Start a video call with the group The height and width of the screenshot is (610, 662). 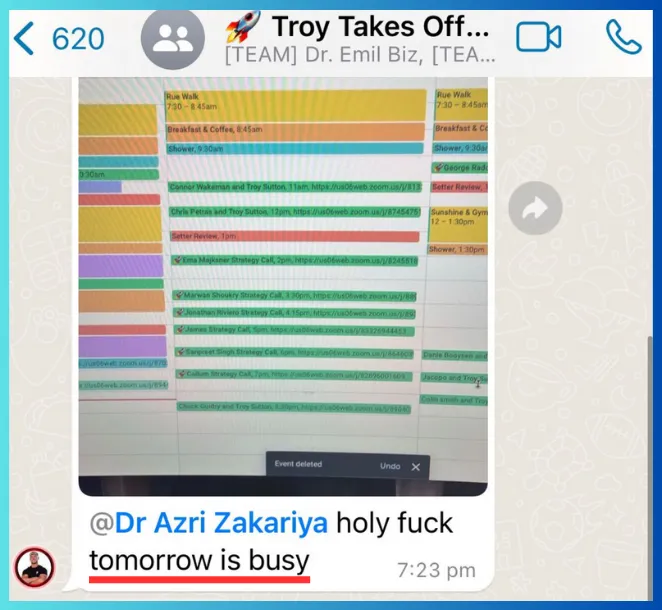pos(539,38)
